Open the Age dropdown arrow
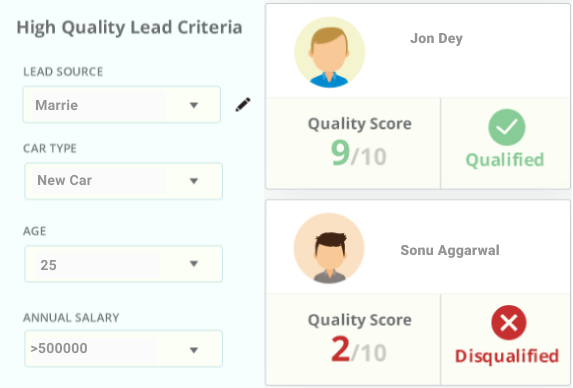 coord(194,263)
